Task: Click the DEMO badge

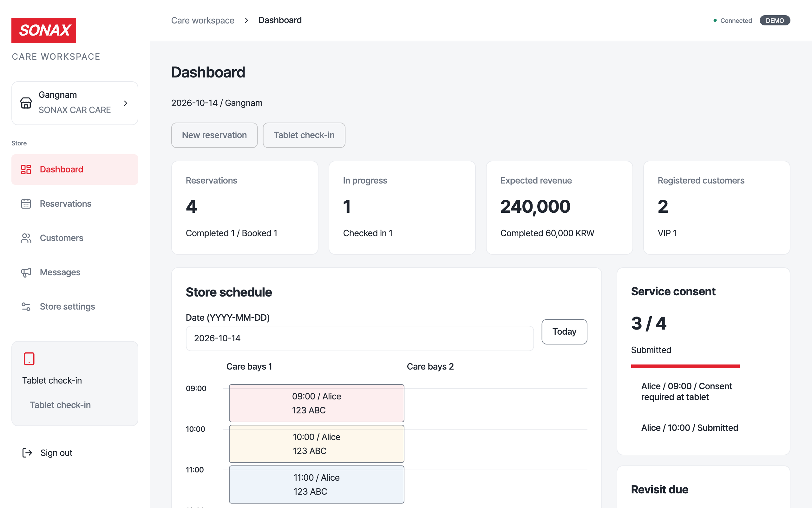Action: 775,21
